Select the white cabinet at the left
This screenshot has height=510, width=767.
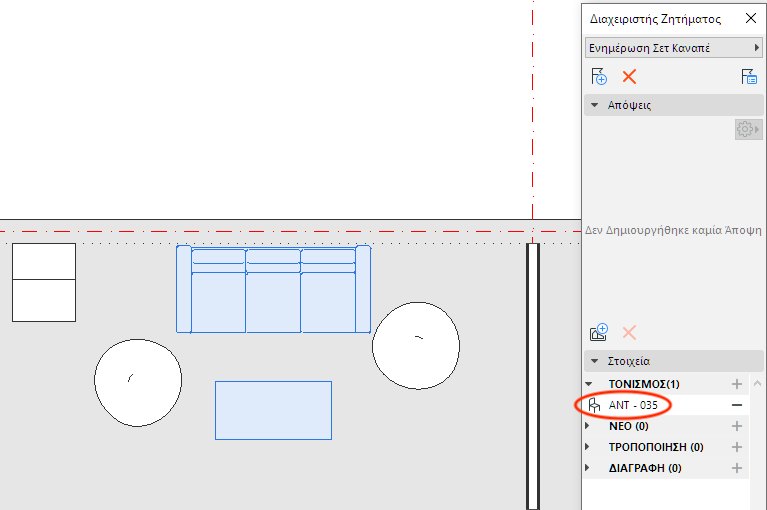point(44,283)
